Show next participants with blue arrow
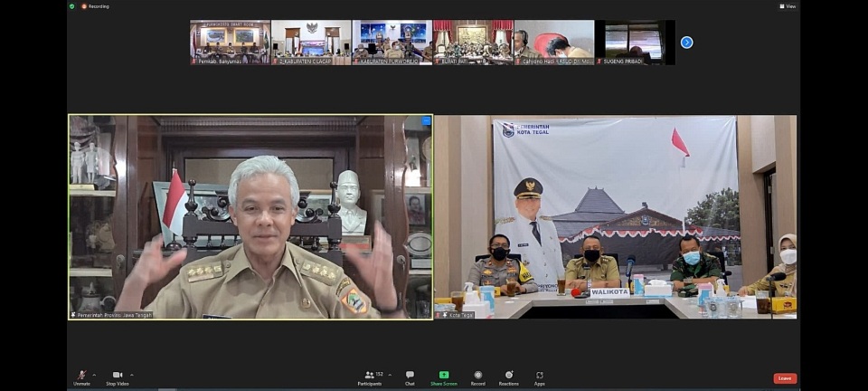868x391 pixels. point(686,43)
